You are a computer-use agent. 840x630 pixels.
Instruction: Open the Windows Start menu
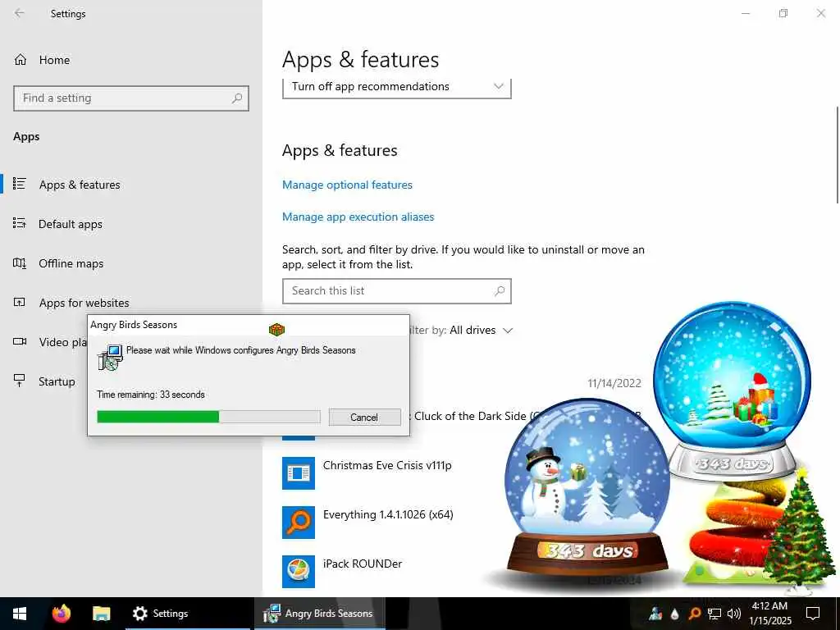[20, 614]
